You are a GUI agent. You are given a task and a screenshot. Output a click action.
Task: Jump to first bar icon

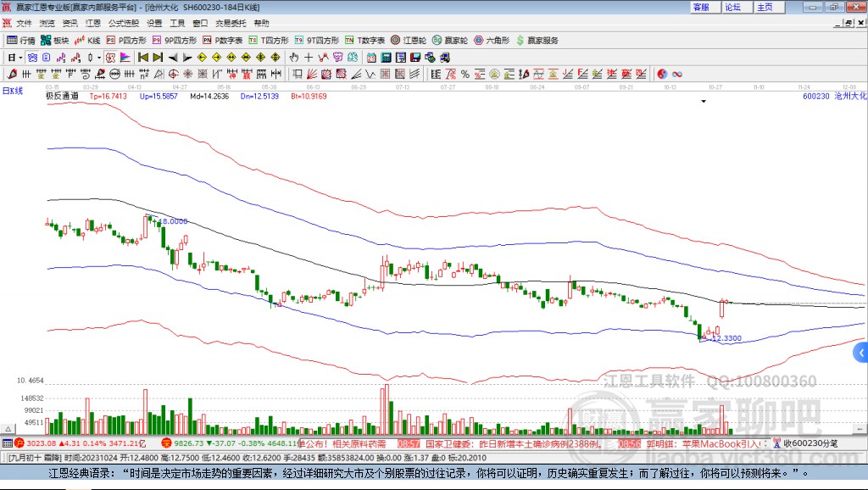(142, 58)
